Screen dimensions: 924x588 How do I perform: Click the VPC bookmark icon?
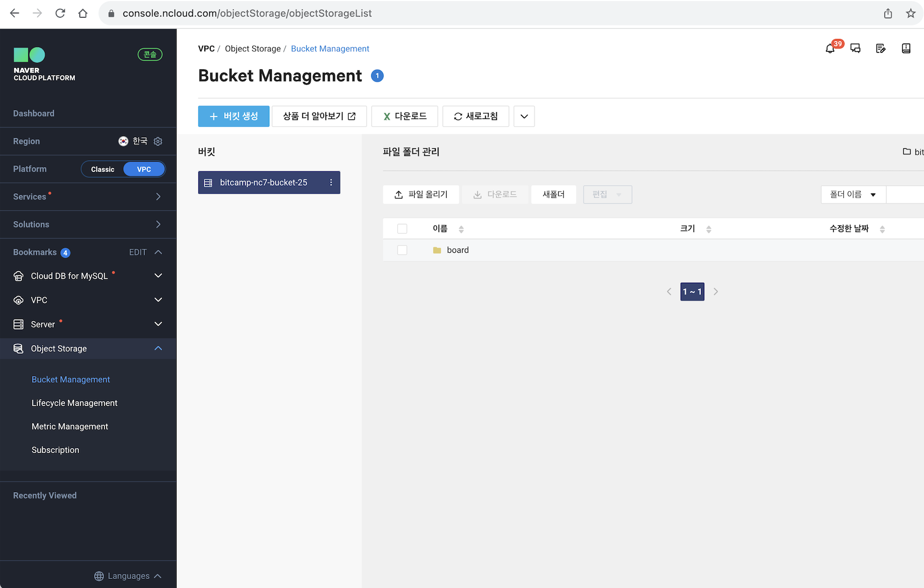[x=19, y=300]
